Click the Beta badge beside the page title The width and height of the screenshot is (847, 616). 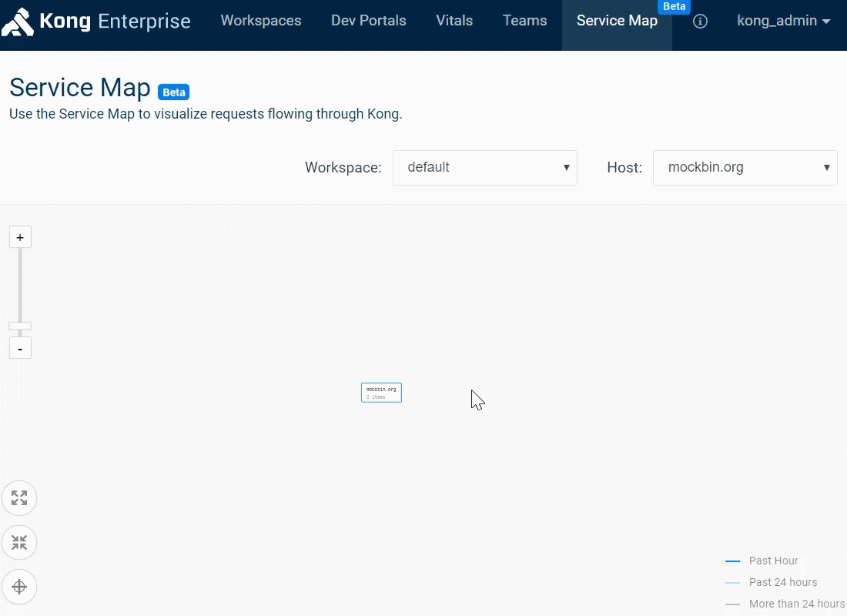173,92
